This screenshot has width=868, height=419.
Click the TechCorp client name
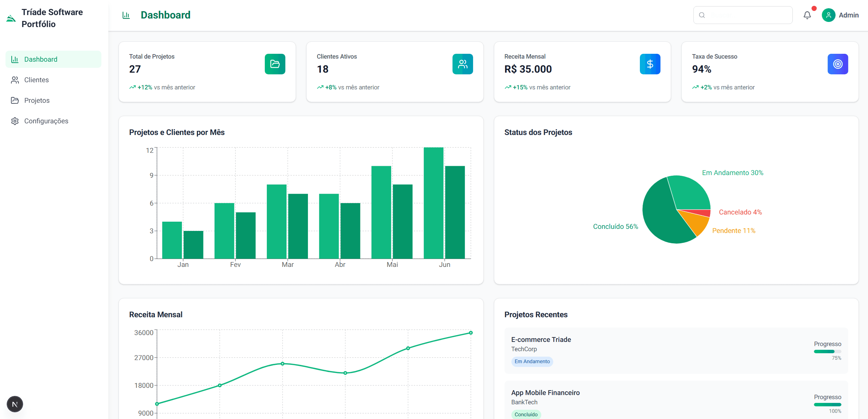point(524,349)
